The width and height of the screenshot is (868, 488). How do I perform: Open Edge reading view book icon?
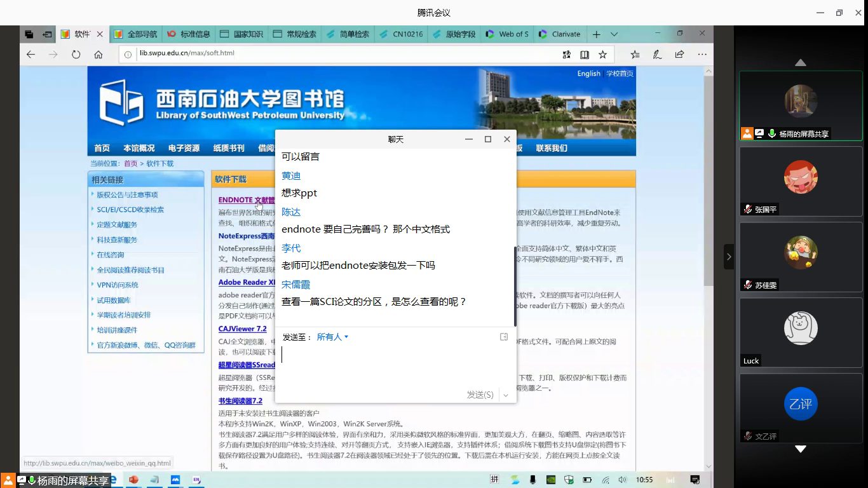click(x=585, y=55)
